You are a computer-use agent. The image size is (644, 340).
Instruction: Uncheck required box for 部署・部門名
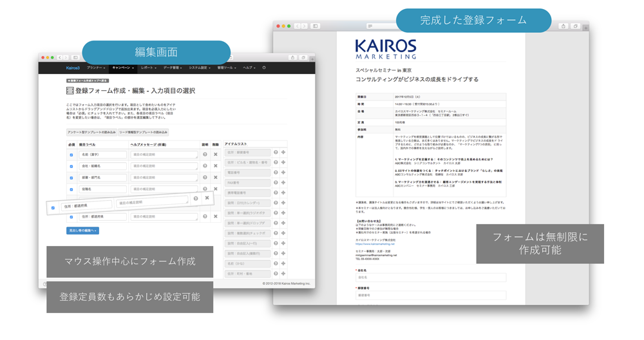pos(71,178)
